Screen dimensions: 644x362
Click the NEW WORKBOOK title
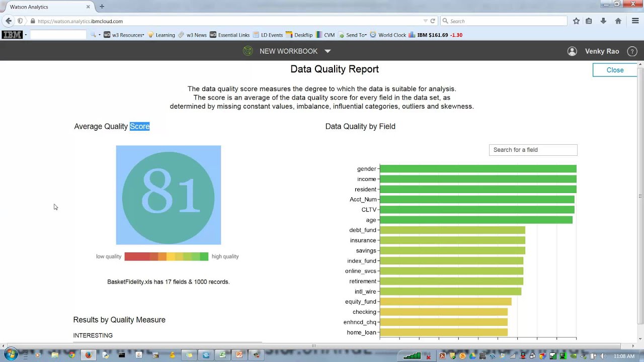pos(288,51)
